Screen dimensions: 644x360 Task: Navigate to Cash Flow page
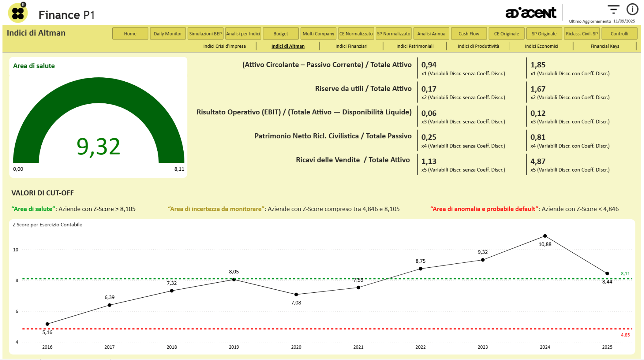click(469, 34)
